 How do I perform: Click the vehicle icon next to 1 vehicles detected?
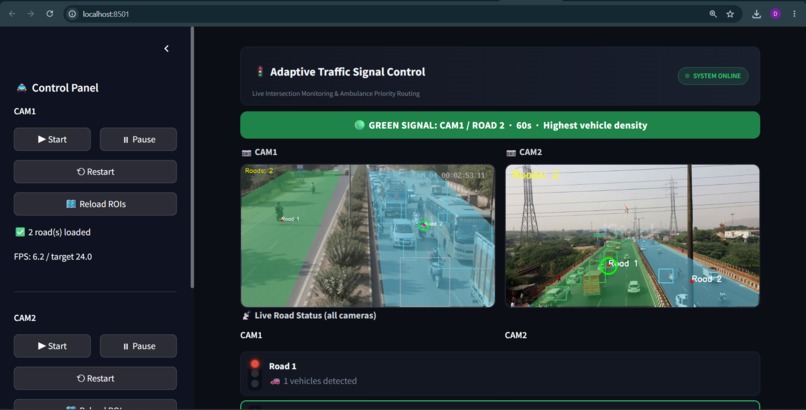(275, 381)
